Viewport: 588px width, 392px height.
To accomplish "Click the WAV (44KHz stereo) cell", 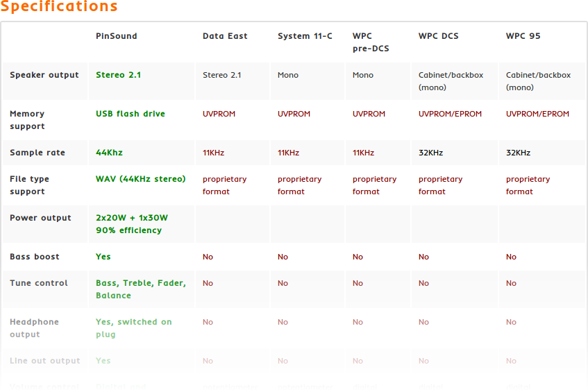I will click(x=141, y=179).
